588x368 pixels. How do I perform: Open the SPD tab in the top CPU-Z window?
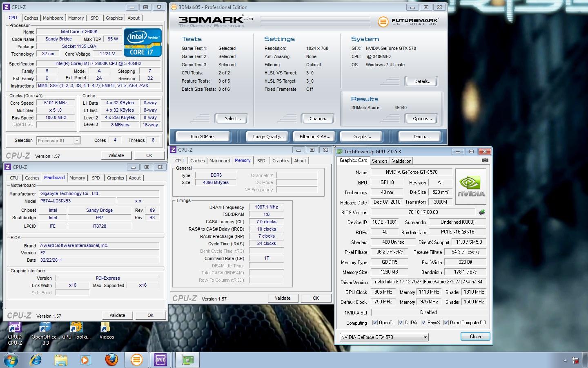coord(94,18)
